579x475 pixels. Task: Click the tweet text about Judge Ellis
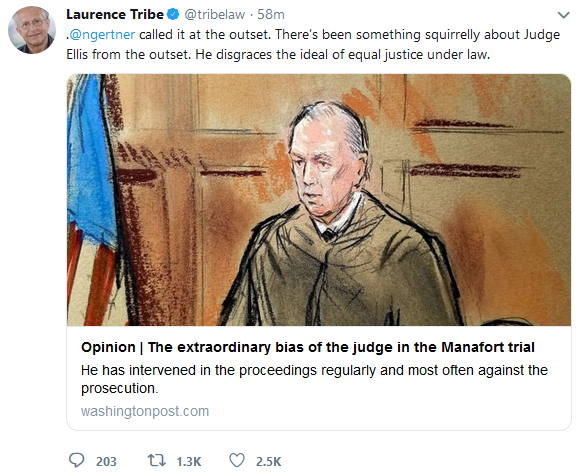click(x=313, y=45)
